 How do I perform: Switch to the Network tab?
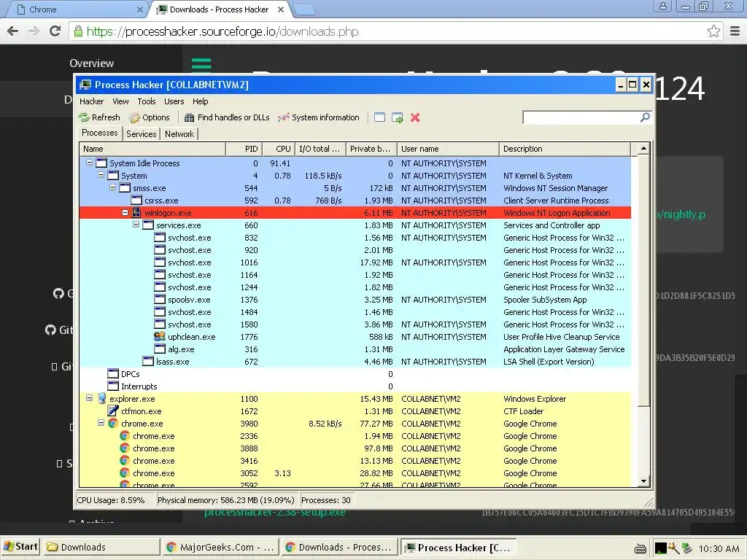pos(179,134)
